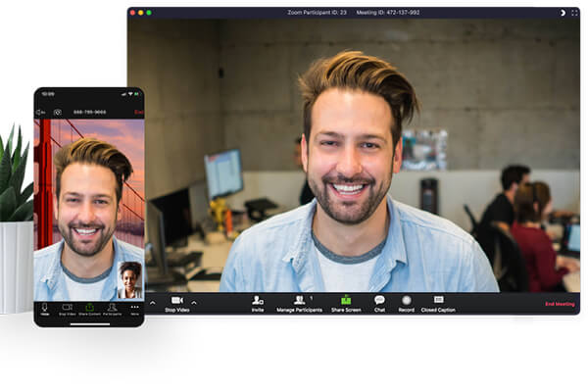The image size is (588, 392).
Task: Click the crescent icon in the desktop title bar
Action: pos(563,13)
